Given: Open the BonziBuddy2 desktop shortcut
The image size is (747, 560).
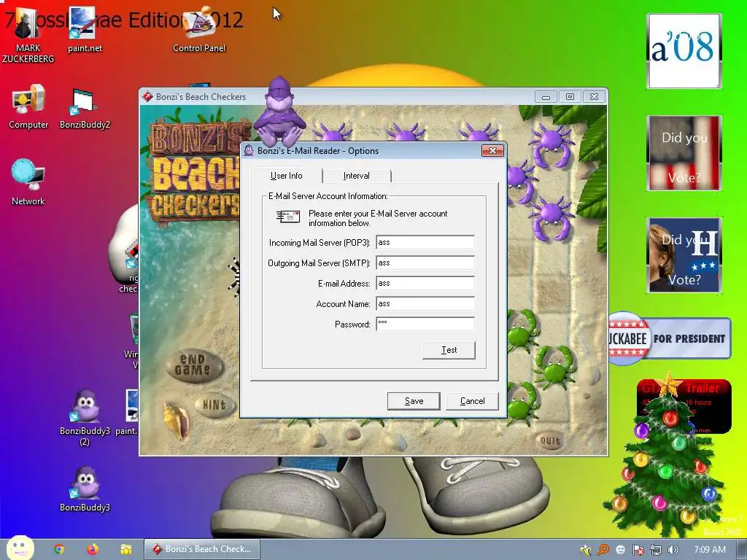Looking at the screenshot, I should (85, 108).
